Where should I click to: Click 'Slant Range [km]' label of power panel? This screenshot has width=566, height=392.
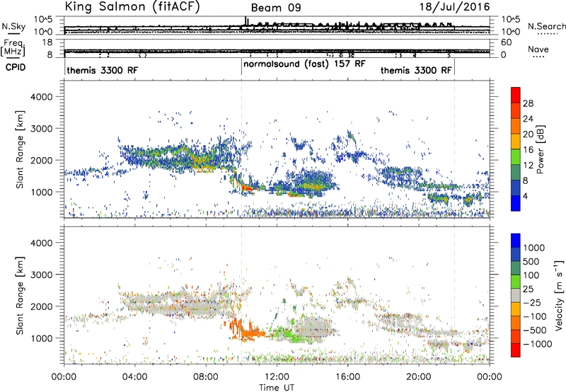(x=20, y=149)
